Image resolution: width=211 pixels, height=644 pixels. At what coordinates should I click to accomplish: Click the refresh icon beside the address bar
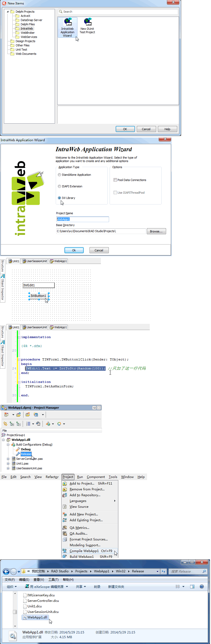[164, 571]
